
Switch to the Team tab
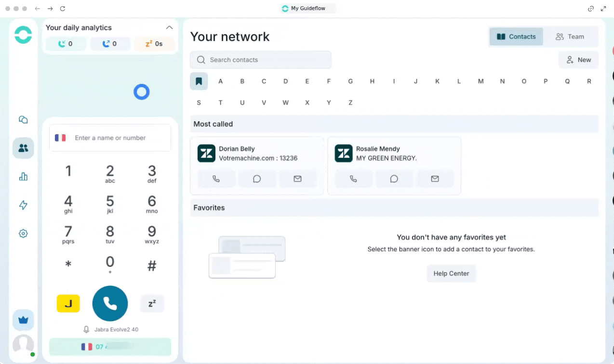click(x=570, y=37)
